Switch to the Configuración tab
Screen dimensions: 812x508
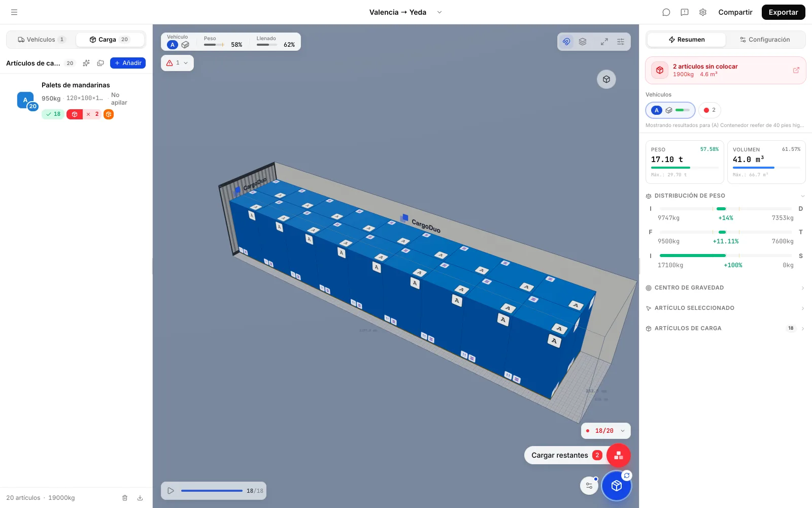(x=765, y=40)
